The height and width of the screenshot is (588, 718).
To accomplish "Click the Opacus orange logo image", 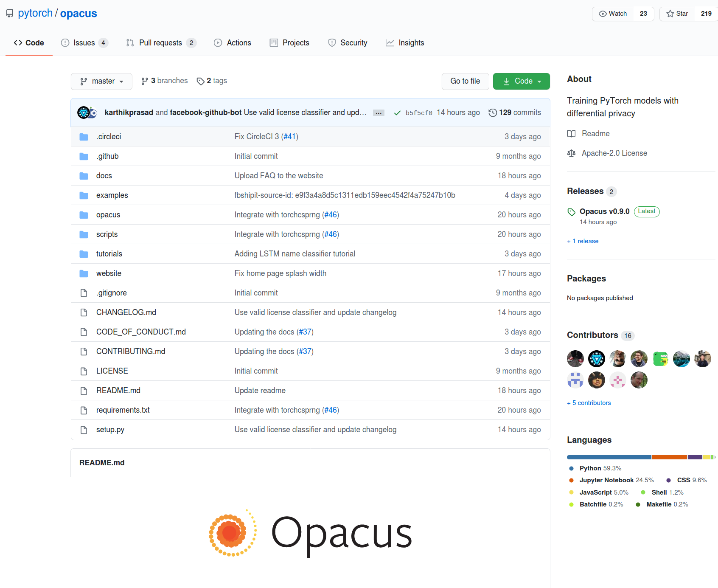I will pyautogui.click(x=233, y=533).
